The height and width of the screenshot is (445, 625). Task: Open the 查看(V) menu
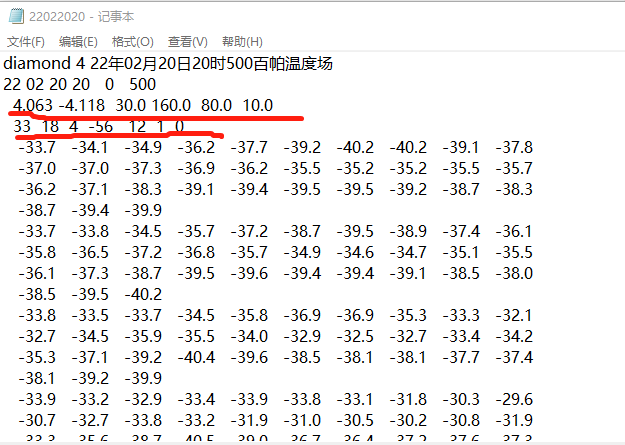(x=187, y=41)
